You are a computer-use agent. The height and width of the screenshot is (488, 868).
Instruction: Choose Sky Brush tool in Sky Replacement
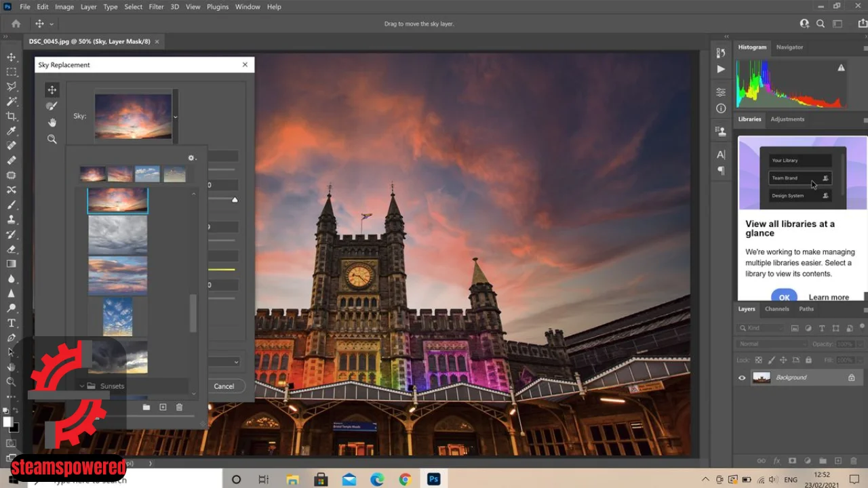coord(52,106)
